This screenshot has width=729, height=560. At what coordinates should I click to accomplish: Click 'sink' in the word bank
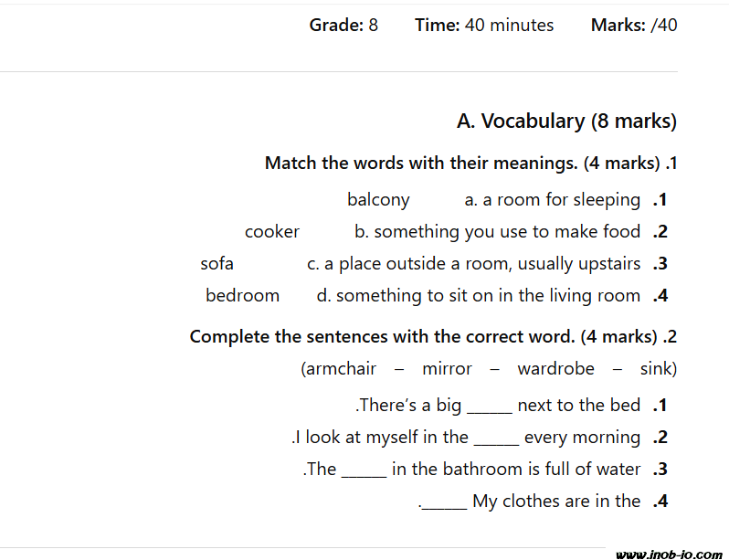656,369
